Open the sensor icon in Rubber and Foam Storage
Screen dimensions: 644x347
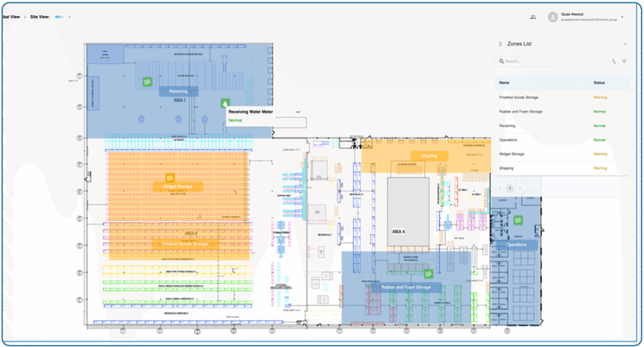click(429, 273)
